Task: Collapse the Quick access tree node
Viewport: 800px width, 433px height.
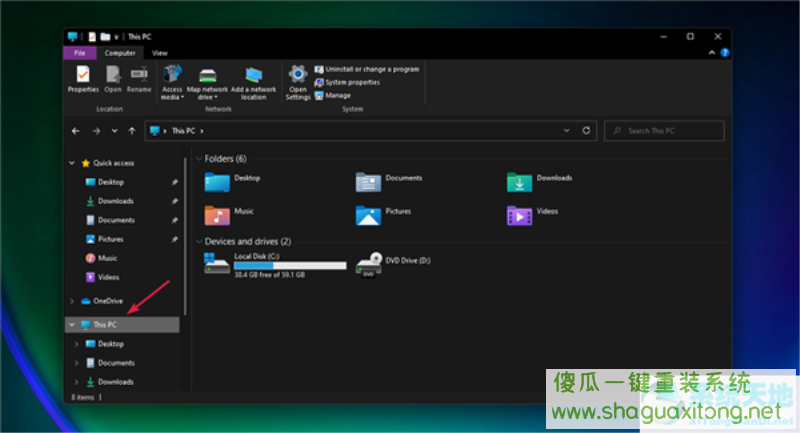Action: 72,163
